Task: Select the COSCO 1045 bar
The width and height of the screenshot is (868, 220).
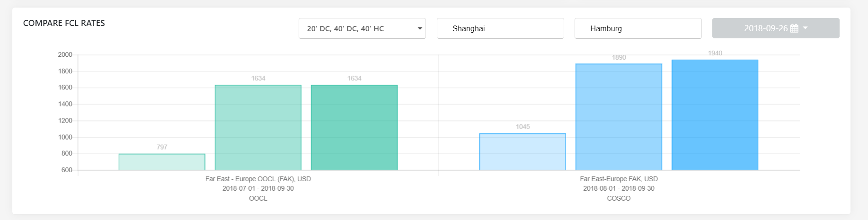Action: click(x=523, y=152)
